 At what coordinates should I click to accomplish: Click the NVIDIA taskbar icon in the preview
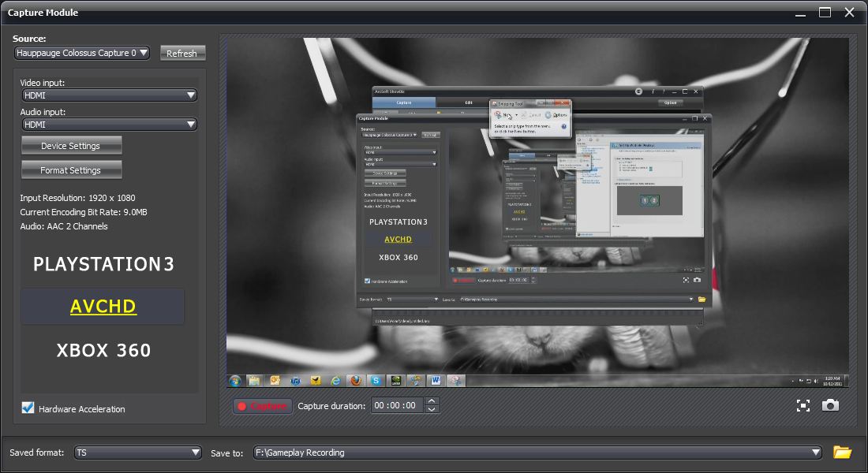tap(396, 381)
